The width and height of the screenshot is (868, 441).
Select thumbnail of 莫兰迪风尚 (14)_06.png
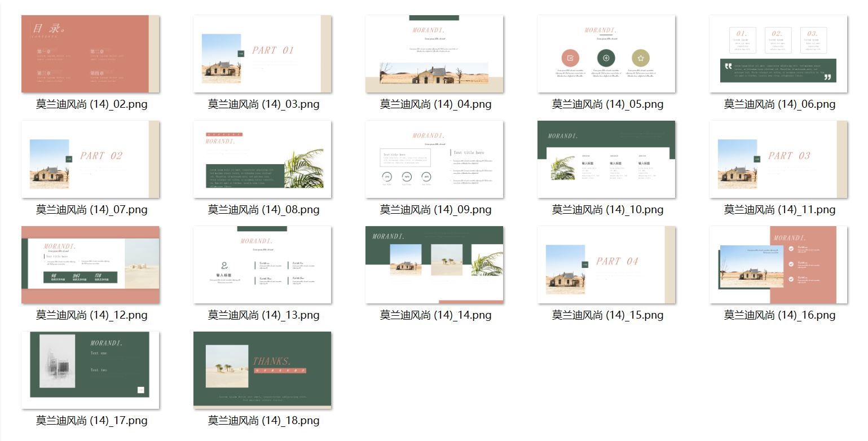click(x=778, y=54)
